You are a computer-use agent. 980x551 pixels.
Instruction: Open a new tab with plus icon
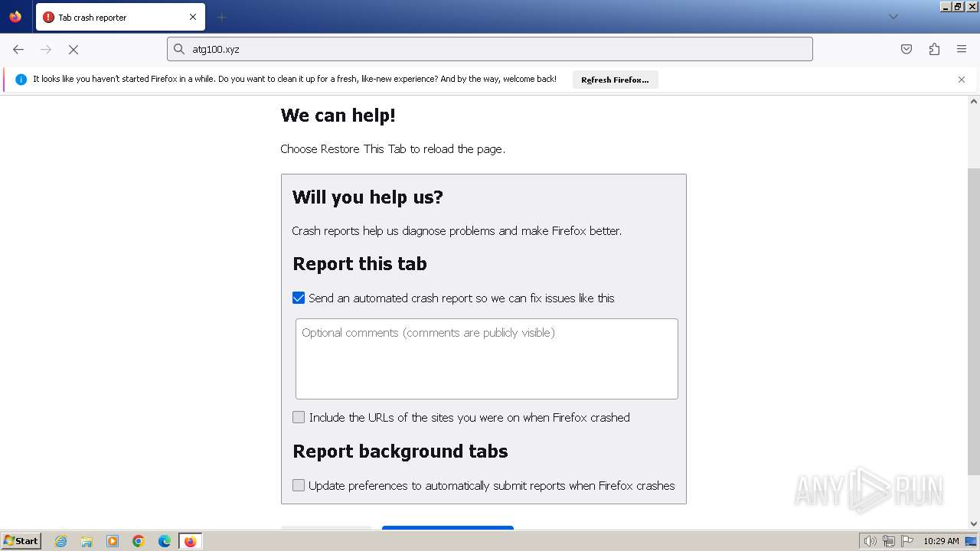(x=221, y=17)
